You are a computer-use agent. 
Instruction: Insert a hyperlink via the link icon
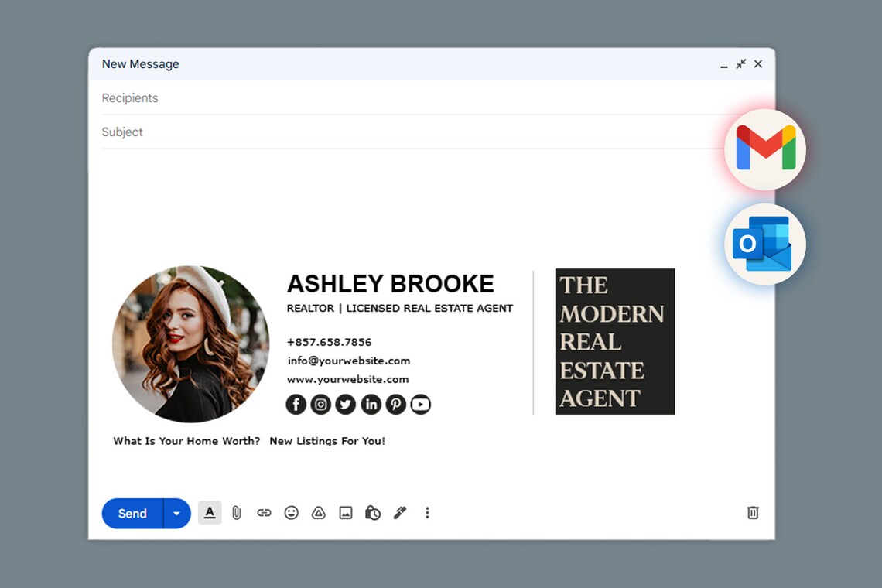(264, 513)
